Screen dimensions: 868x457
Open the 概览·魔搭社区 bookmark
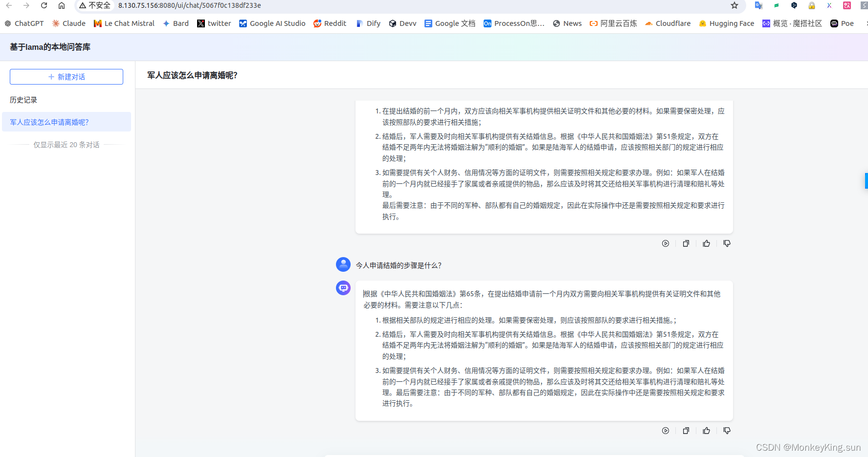tap(792, 23)
